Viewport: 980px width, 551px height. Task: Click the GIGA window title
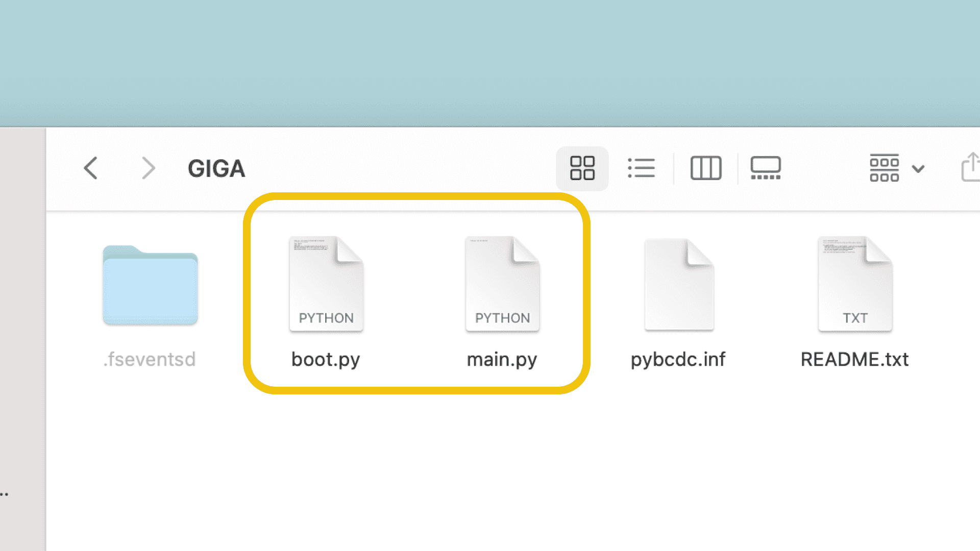(216, 169)
